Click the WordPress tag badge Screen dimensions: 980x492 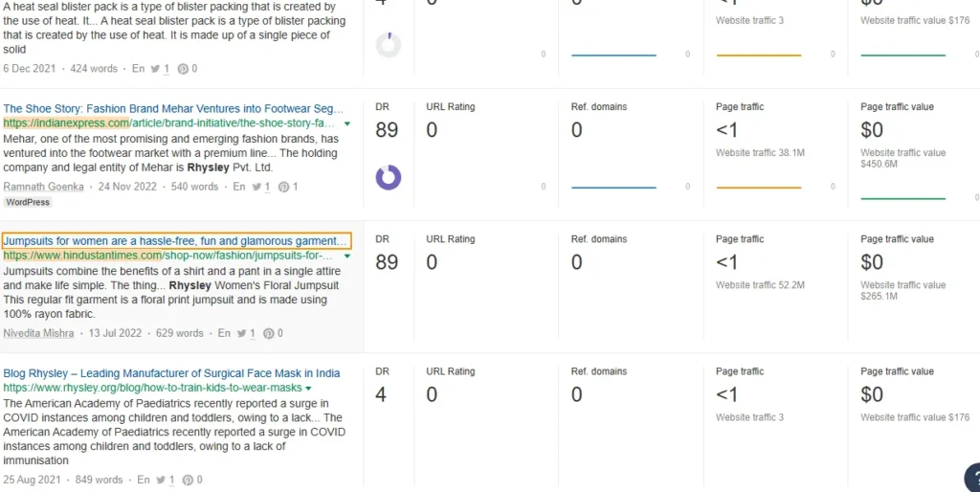click(x=28, y=203)
